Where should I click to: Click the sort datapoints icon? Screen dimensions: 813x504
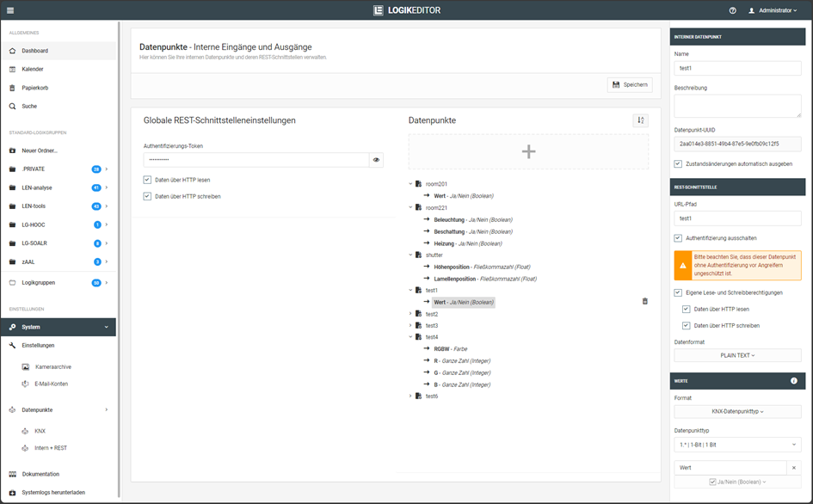pyautogui.click(x=640, y=120)
